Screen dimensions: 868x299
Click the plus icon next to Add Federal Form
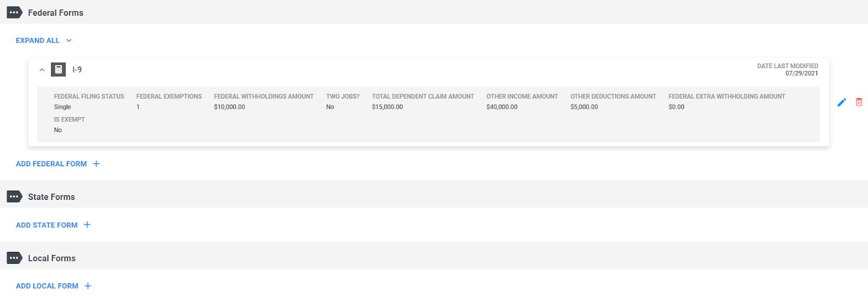click(x=96, y=164)
